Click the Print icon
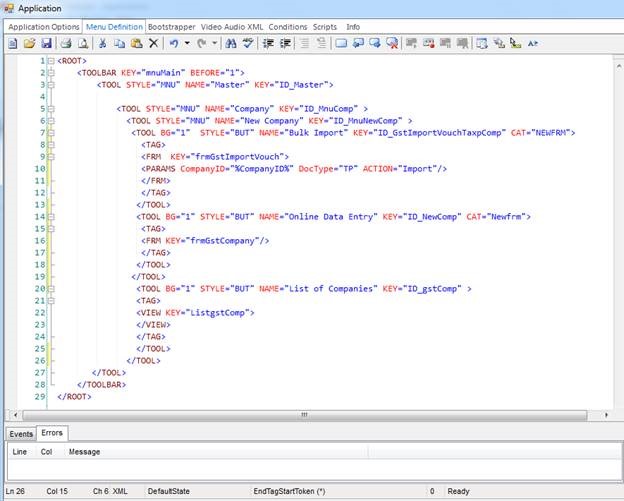624x501 pixels. point(66,43)
